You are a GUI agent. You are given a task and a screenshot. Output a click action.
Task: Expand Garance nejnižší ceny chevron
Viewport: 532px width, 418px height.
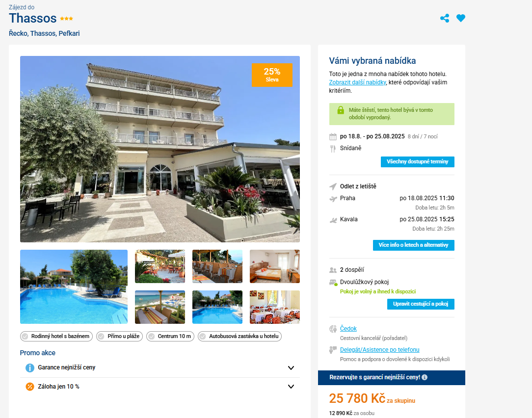(291, 368)
